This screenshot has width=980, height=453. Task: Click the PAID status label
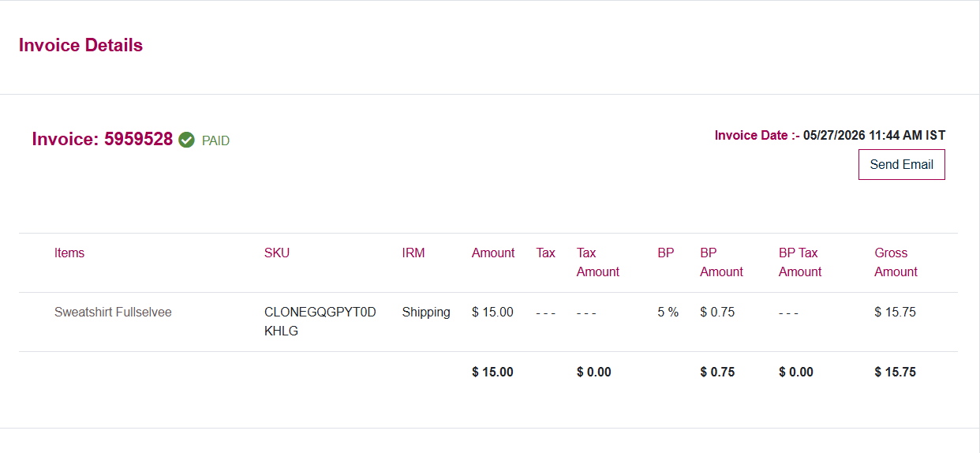(215, 141)
